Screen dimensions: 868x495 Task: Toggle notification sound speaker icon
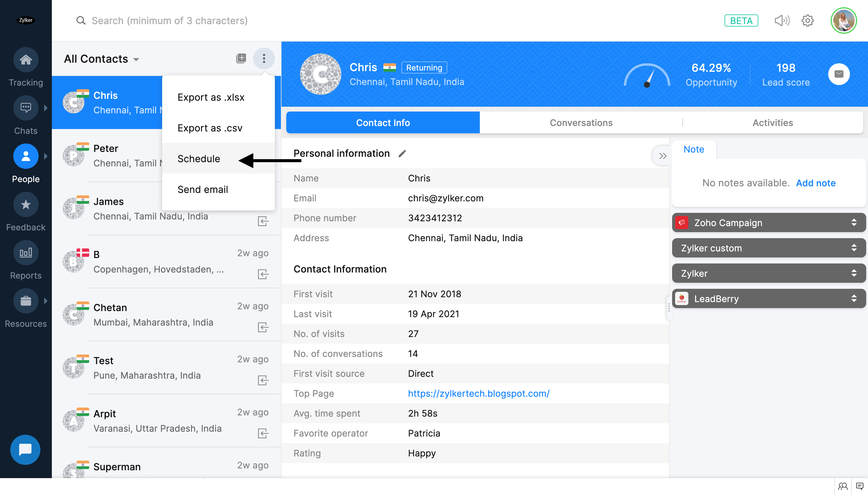point(782,21)
